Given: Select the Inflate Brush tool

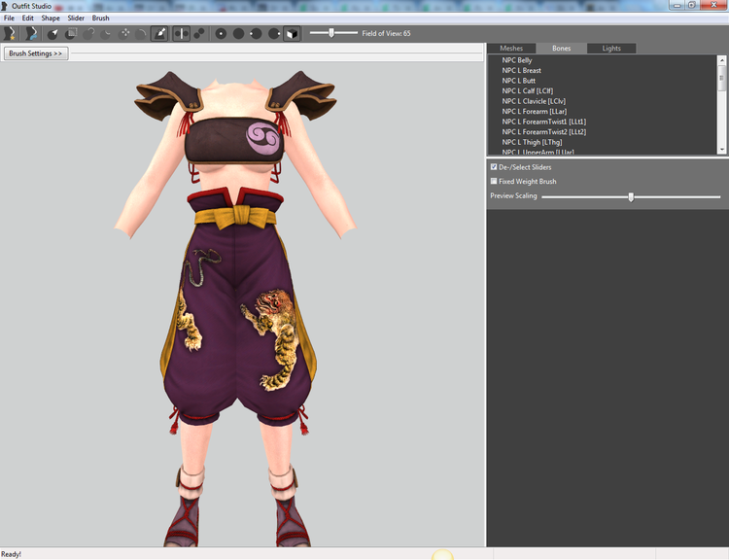Looking at the screenshot, I should tap(88, 33).
